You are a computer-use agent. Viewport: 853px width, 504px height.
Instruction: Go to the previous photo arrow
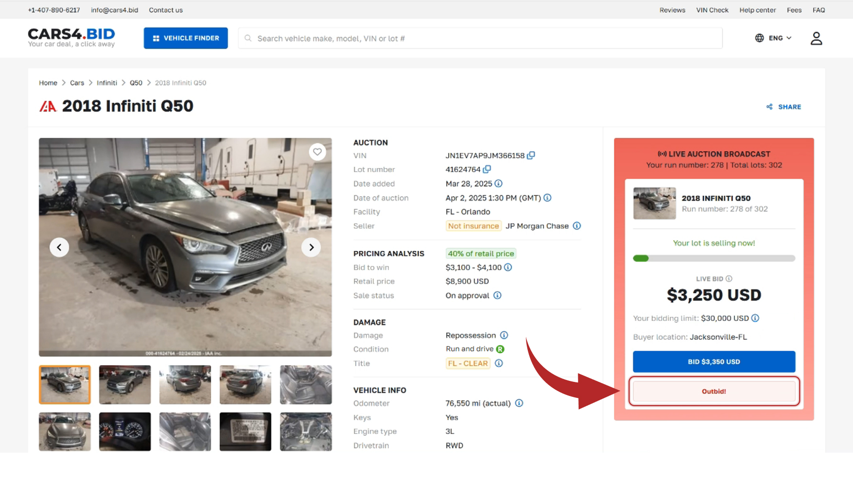point(59,247)
